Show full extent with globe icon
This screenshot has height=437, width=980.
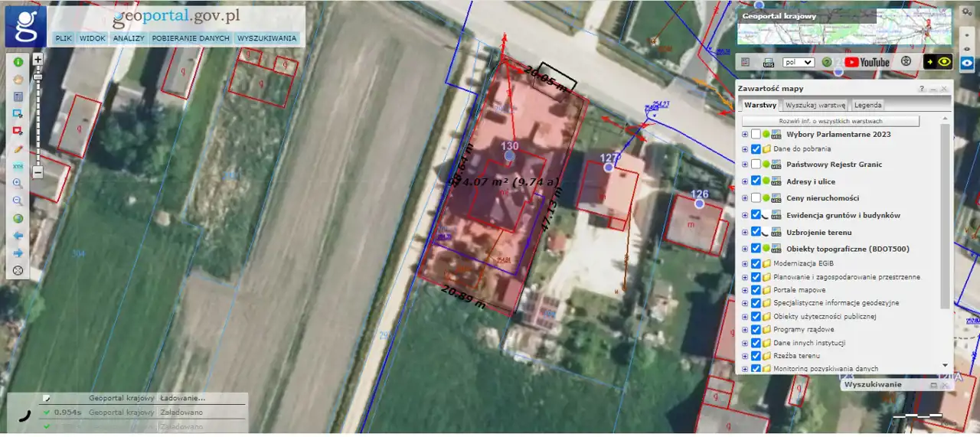click(x=18, y=218)
